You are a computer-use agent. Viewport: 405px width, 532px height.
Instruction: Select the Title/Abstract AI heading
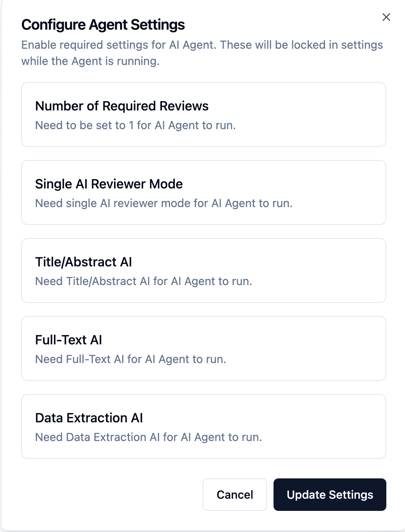84,262
